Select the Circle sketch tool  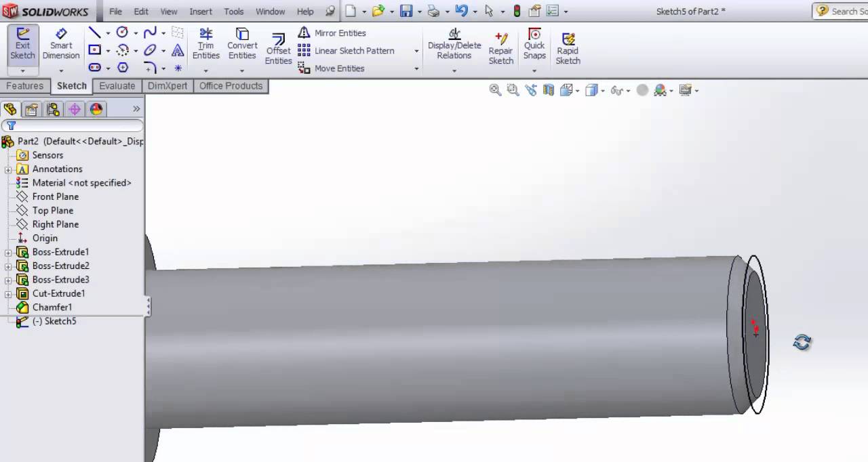(122, 33)
